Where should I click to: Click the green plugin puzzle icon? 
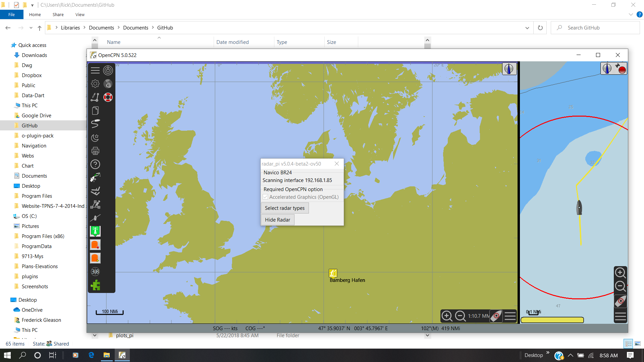(95, 285)
